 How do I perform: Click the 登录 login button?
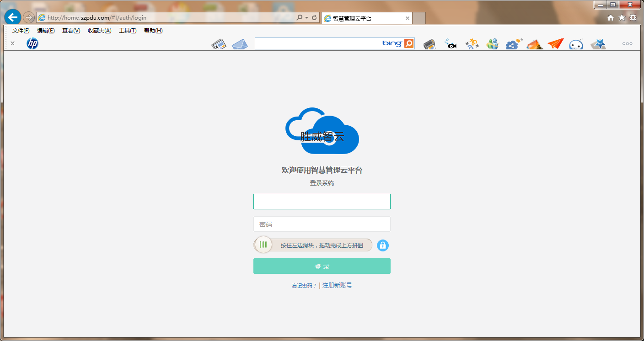pos(322,266)
